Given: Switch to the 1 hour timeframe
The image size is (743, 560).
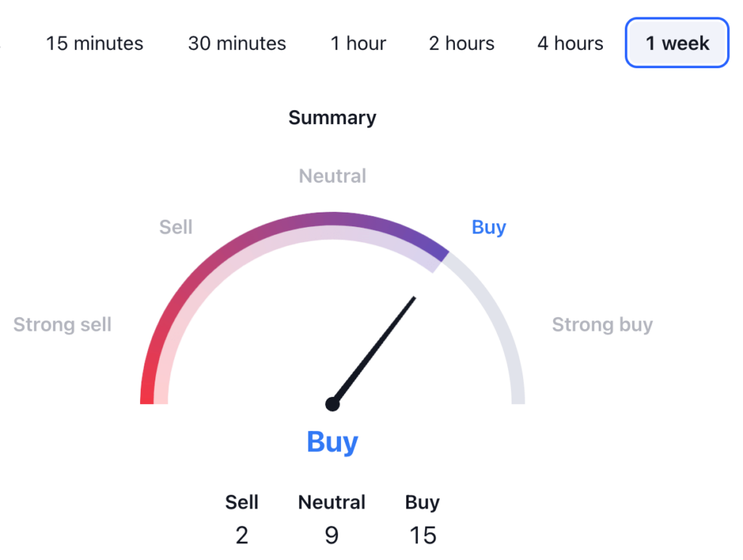Looking at the screenshot, I should pos(358,44).
